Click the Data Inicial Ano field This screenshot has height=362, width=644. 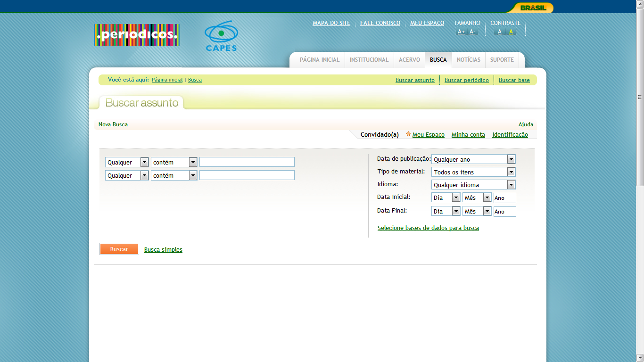coord(505,198)
